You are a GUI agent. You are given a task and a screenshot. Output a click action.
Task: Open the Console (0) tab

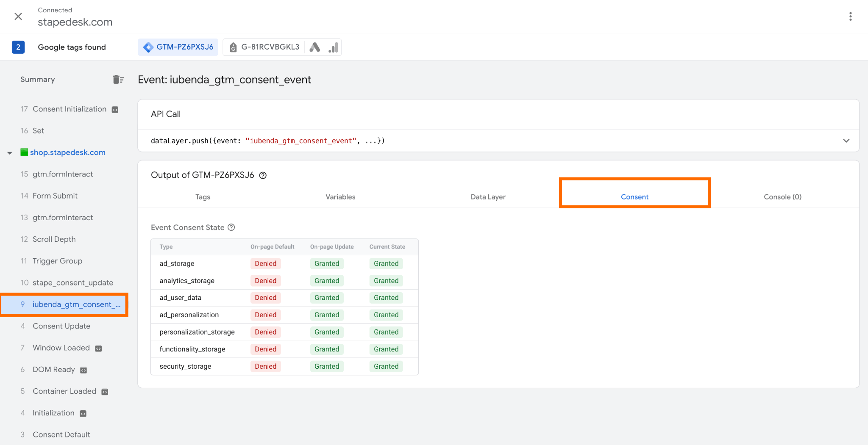tap(782, 197)
